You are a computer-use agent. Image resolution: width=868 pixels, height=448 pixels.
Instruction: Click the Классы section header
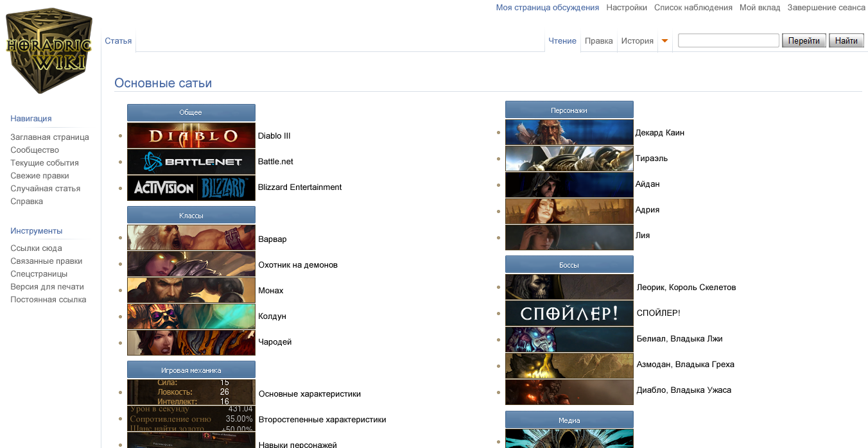191,215
